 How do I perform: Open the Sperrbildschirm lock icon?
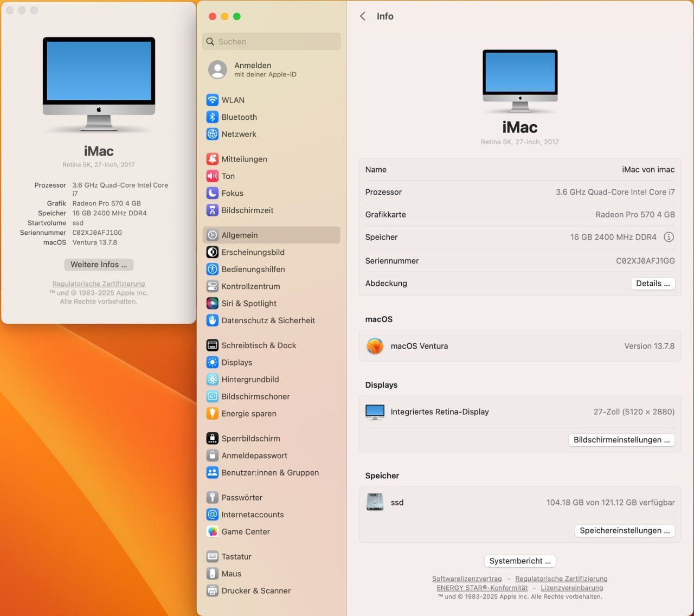click(x=212, y=439)
